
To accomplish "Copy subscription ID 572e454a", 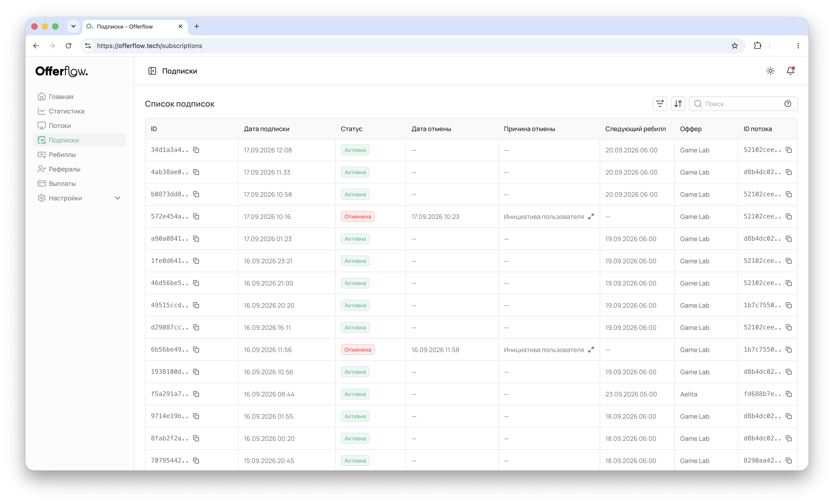I will point(196,216).
